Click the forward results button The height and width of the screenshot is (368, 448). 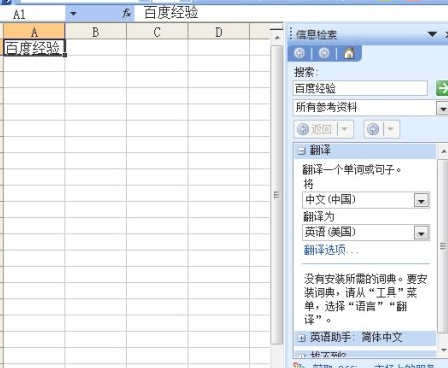pos(373,129)
